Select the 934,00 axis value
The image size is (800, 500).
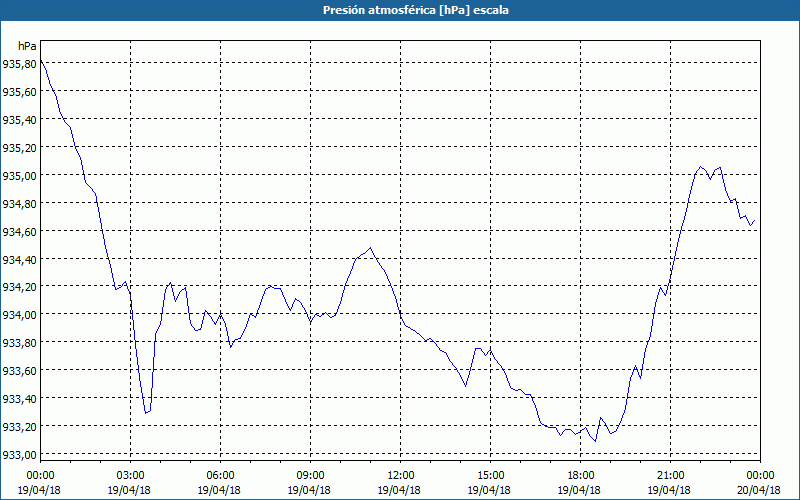(x=19, y=314)
